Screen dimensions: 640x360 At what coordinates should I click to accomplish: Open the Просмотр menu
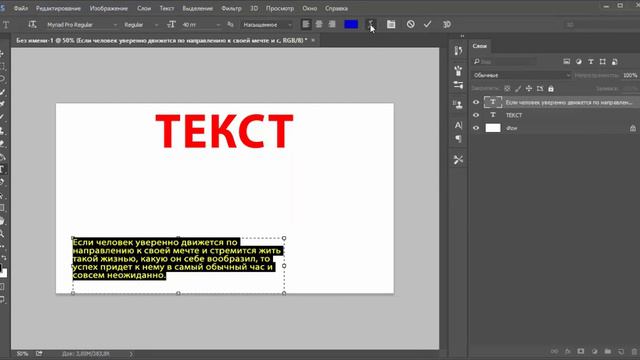(x=280, y=8)
